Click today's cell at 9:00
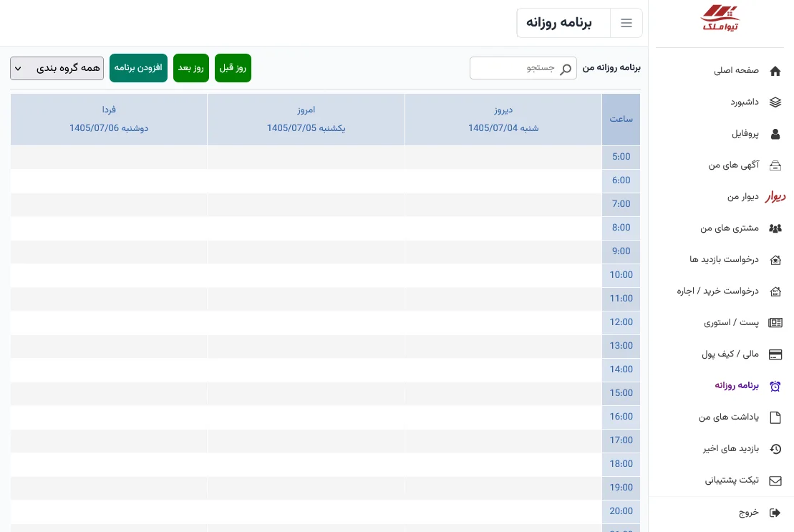Screen dimensions: 794x532 click(x=306, y=251)
